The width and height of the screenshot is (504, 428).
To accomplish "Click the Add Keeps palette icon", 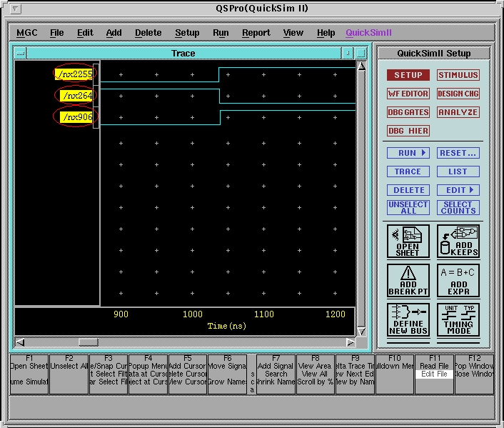I will tap(458, 242).
